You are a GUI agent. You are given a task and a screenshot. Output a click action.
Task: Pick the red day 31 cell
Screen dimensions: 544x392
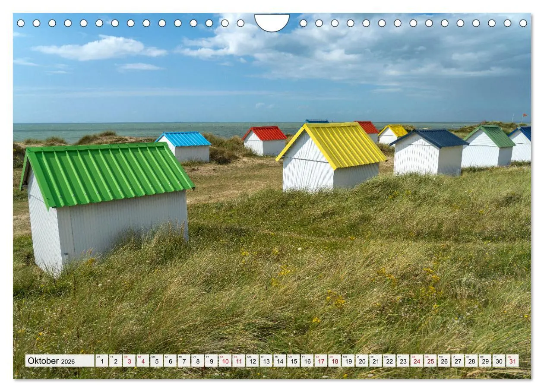point(512,361)
